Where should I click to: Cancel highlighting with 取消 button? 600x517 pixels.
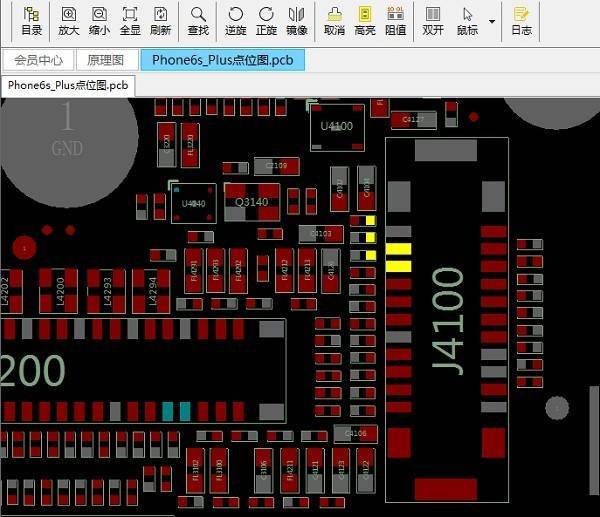[x=335, y=20]
